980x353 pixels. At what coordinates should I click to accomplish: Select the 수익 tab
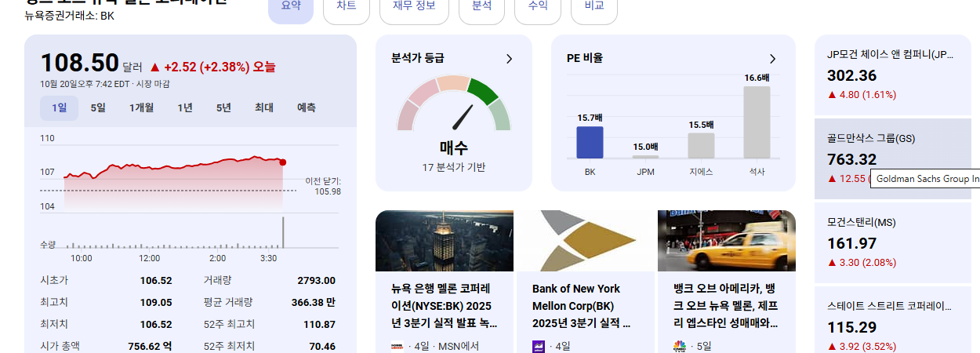[538, 6]
